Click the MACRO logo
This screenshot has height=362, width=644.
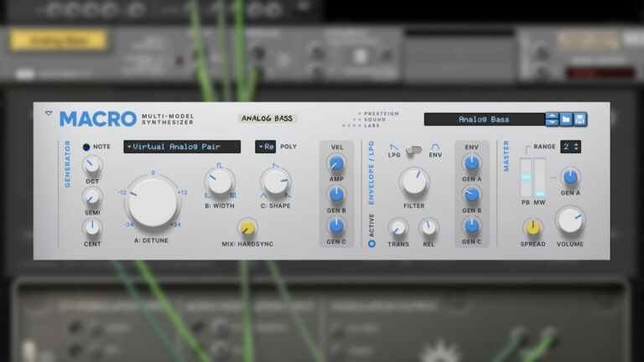click(98, 119)
